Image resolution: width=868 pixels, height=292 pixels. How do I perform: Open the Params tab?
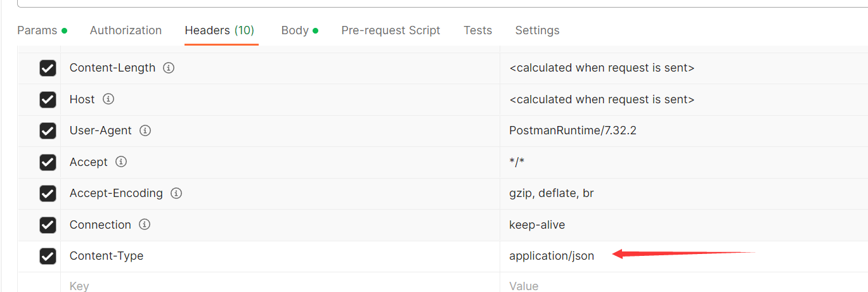tap(37, 30)
